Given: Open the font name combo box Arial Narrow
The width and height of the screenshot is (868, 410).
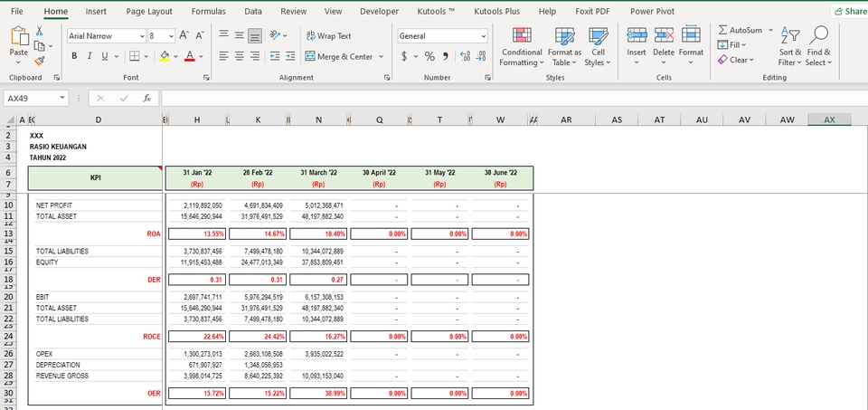Looking at the screenshot, I should point(107,36).
